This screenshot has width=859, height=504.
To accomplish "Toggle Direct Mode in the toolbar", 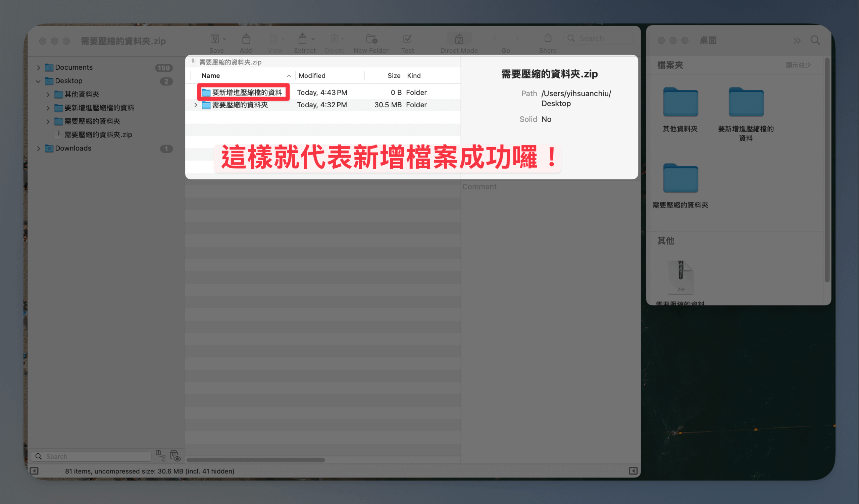I will tap(459, 39).
